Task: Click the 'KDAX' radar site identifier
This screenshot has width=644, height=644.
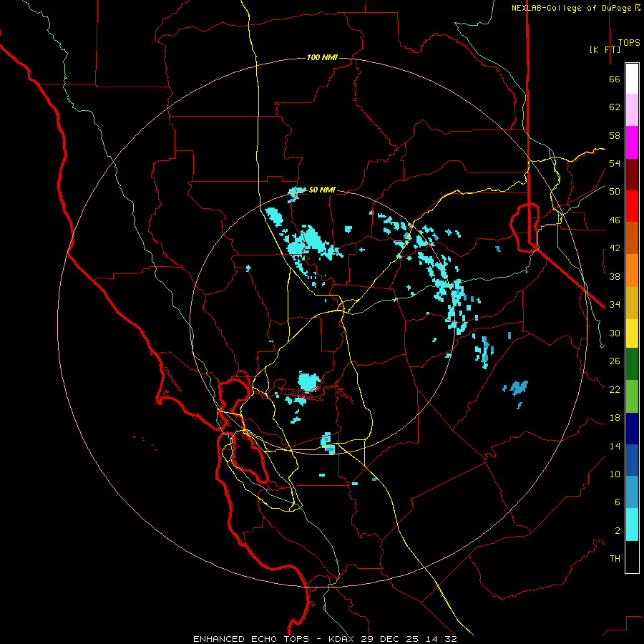Action: point(343,639)
